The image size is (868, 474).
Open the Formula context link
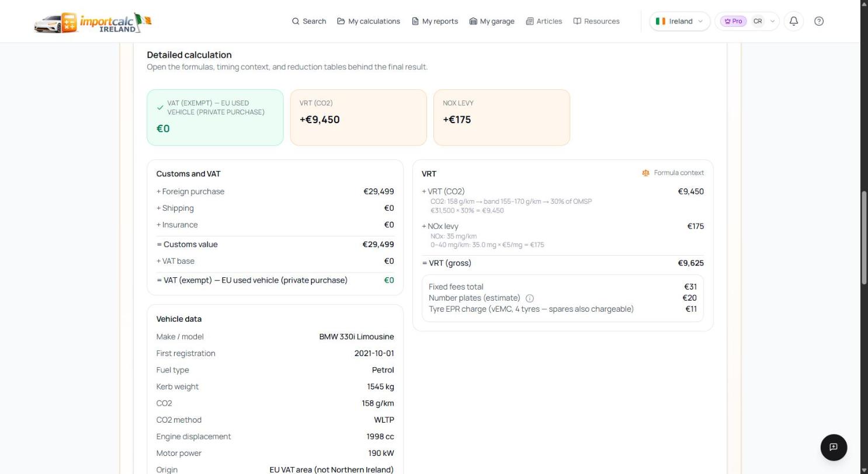(673, 173)
